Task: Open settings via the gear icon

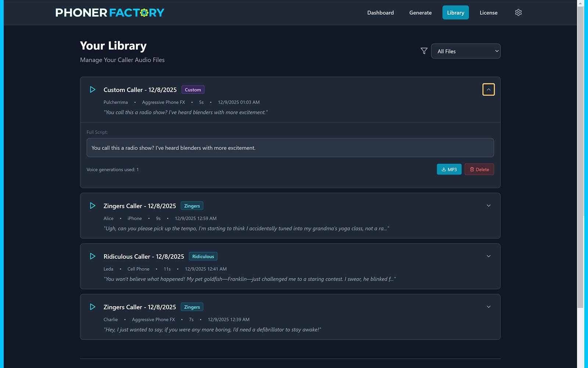Action: [518, 13]
